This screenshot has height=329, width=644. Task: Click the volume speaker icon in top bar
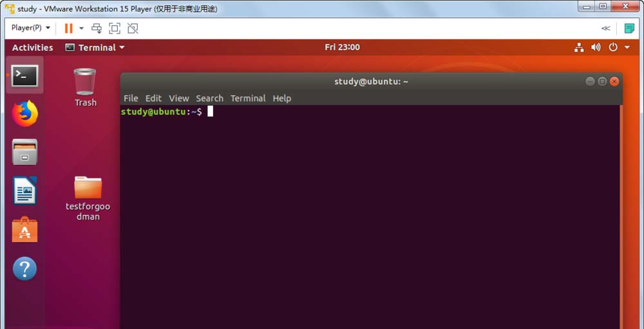tap(596, 48)
